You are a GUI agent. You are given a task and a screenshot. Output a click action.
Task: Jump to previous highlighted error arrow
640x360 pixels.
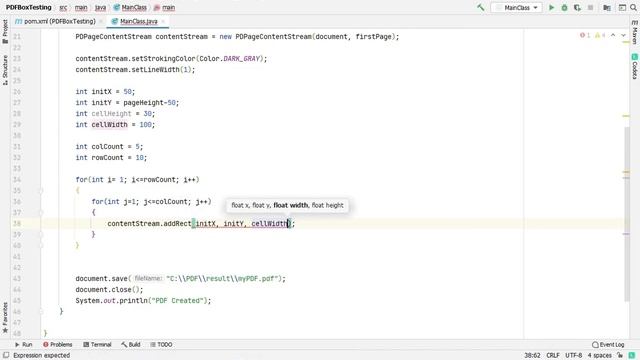tap(613, 36)
